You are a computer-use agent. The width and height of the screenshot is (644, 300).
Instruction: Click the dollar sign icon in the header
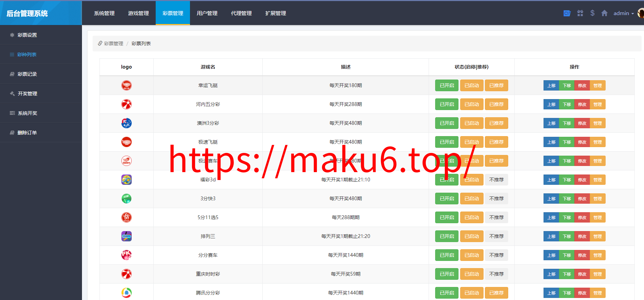[592, 13]
